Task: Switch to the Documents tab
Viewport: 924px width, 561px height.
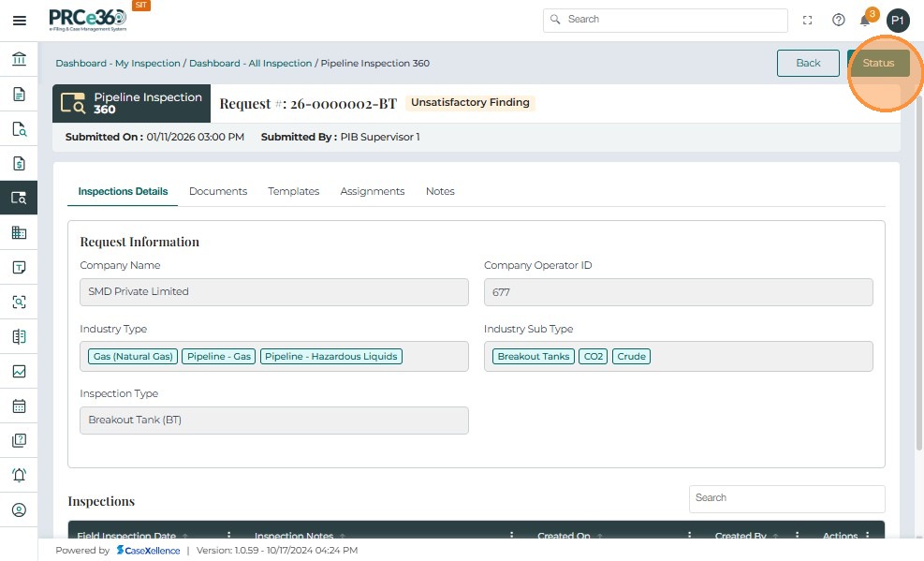Action: 218,191
